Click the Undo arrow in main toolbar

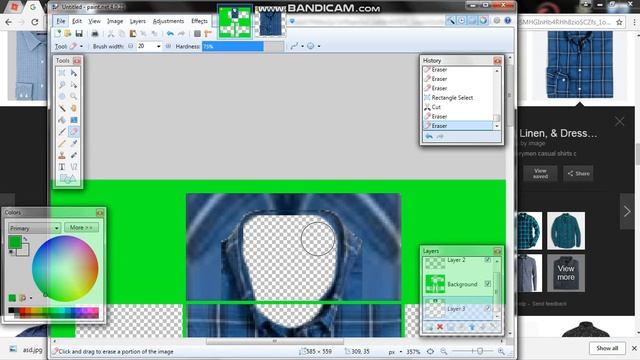(170, 33)
